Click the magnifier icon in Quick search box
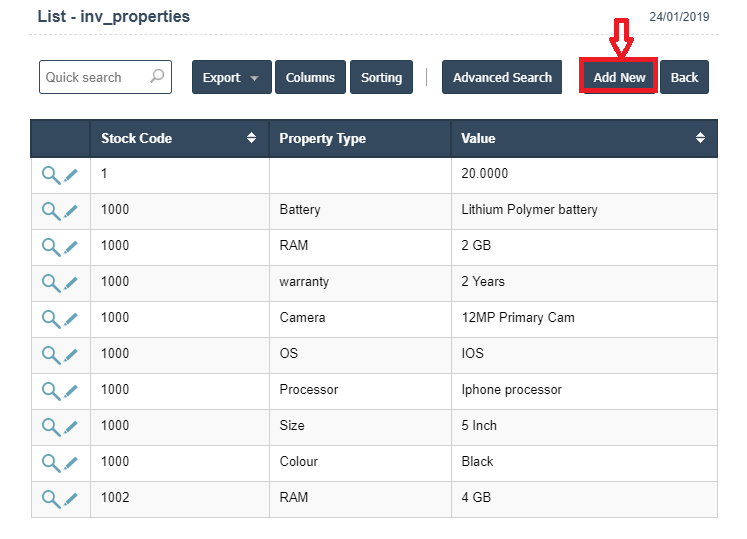Screen dimensions: 747x539 point(157,77)
